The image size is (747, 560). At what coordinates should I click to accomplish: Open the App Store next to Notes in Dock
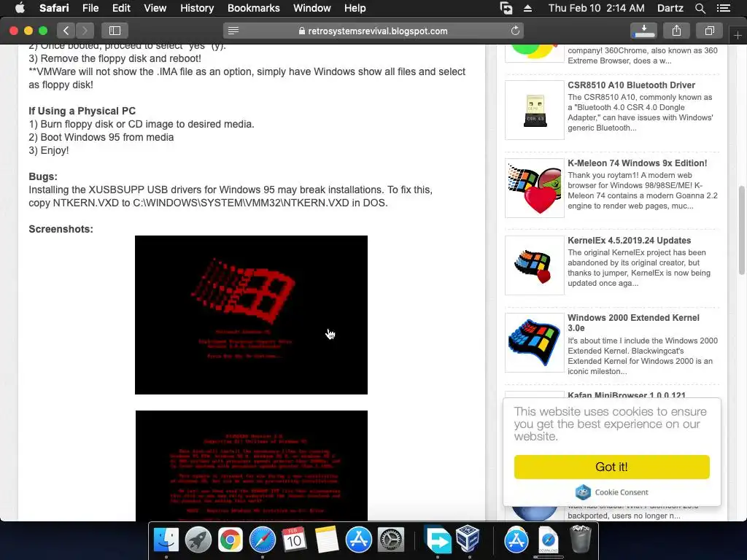(x=359, y=540)
